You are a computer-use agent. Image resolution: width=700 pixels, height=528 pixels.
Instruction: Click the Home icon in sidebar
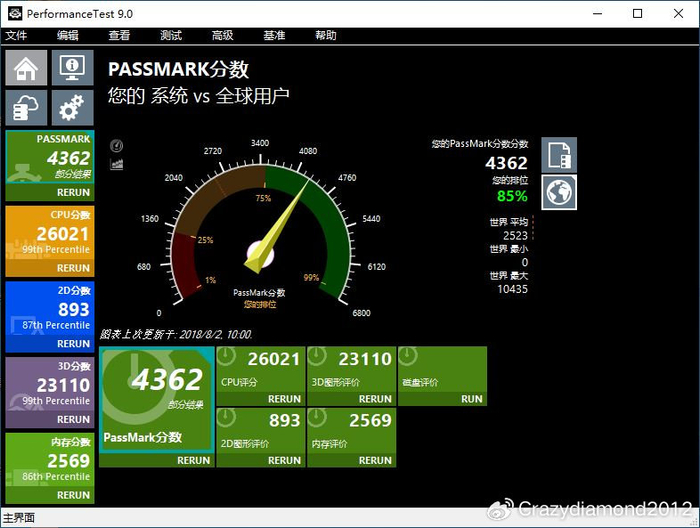pyautogui.click(x=26, y=69)
